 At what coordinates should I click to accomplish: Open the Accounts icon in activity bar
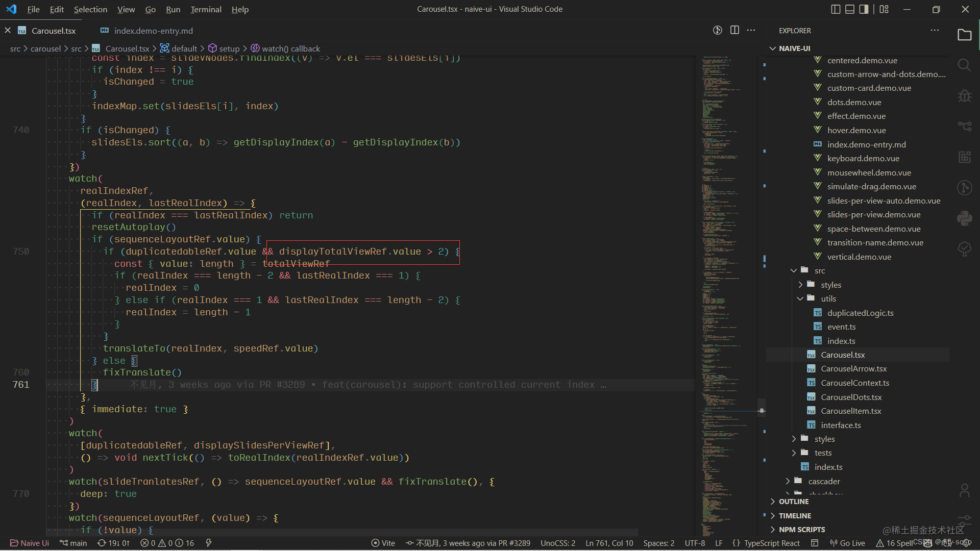[964, 490]
